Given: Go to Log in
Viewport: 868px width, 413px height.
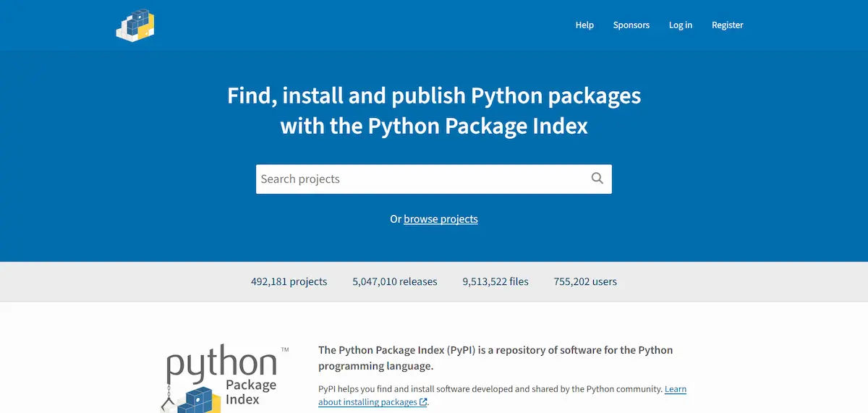Looking at the screenshot, I should click(680, 25).
